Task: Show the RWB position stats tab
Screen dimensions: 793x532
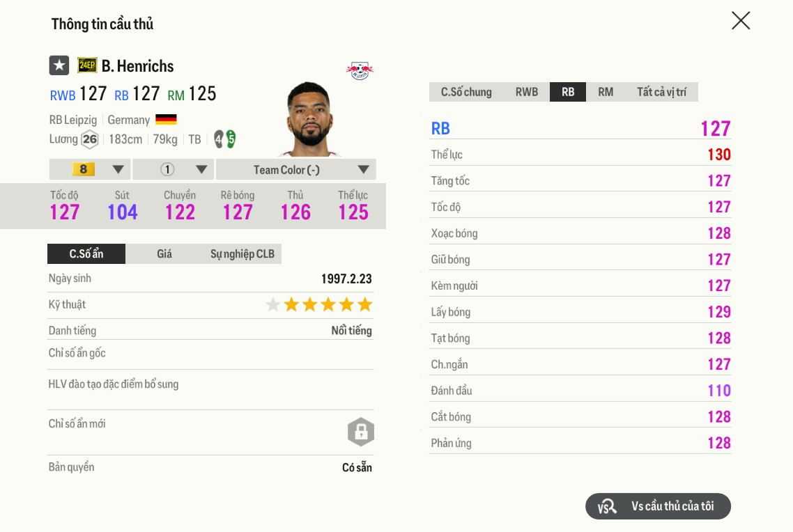Action: [x=527, y=92]
